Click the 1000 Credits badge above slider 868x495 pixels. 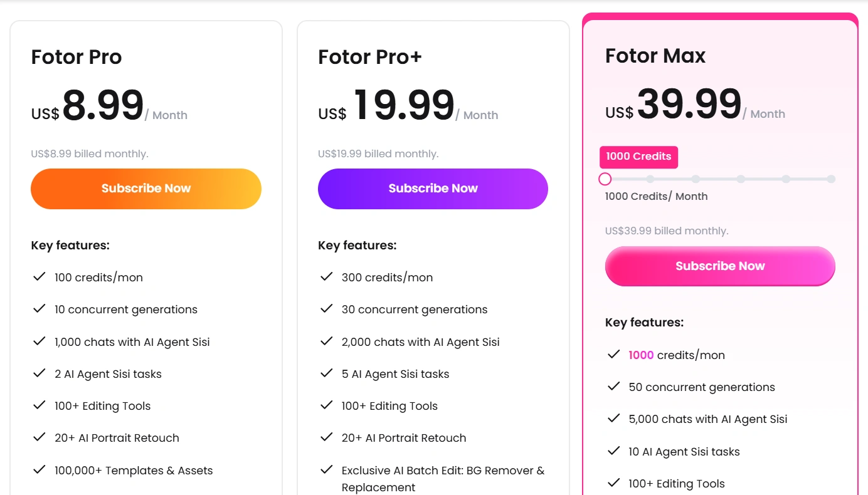click(638, 157)
